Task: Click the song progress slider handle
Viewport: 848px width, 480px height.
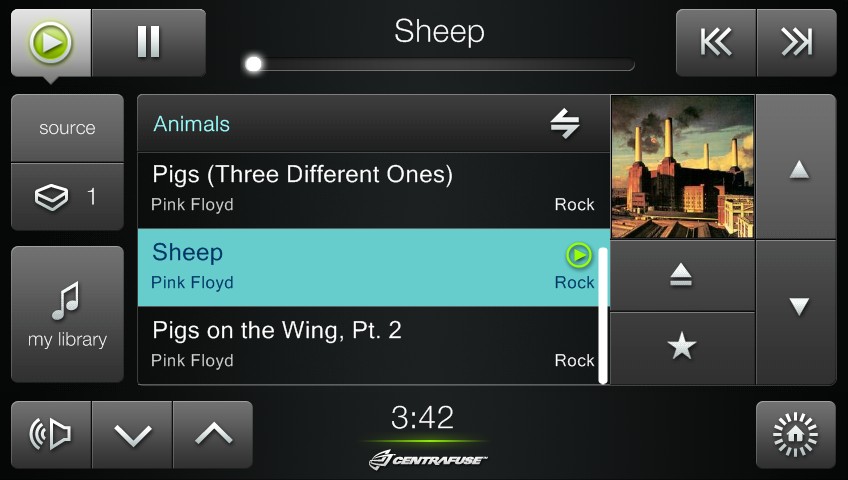Action: [x=254, y=65]
